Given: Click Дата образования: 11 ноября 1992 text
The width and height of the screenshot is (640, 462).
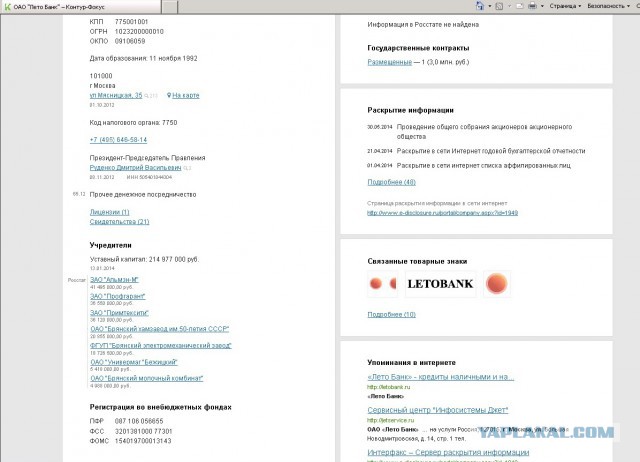Looking at the screenshot, I should (143, 58).
